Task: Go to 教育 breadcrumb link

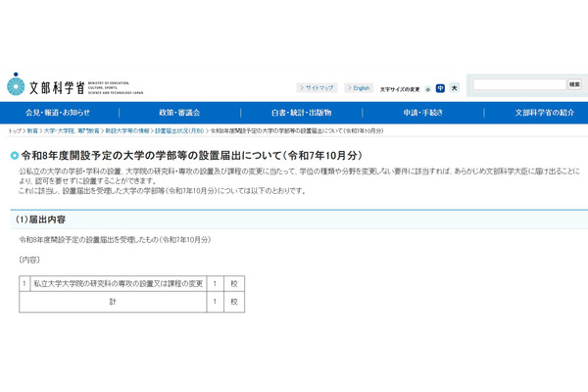Action: click(32, 131)
